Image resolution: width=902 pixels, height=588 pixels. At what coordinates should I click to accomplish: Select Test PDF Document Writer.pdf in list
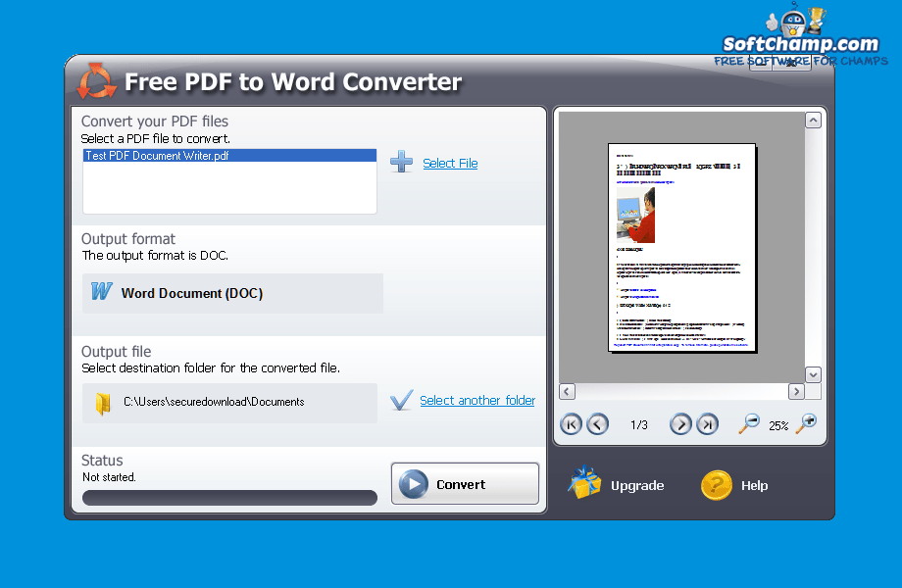229,156
